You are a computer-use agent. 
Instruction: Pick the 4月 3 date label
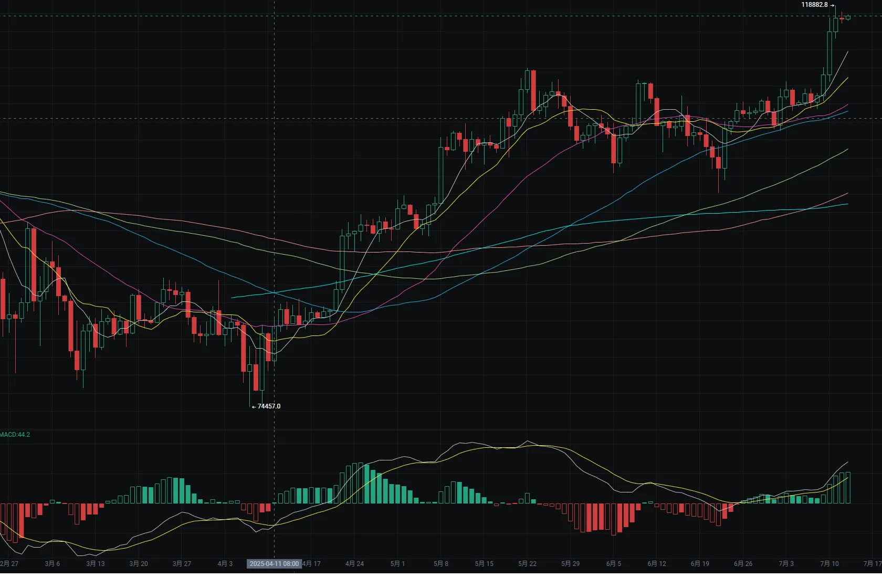tap(225, 564)
